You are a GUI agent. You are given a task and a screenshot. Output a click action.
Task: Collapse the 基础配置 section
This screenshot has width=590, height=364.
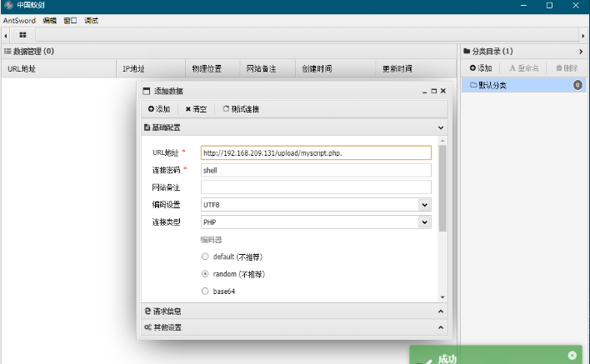441,127
